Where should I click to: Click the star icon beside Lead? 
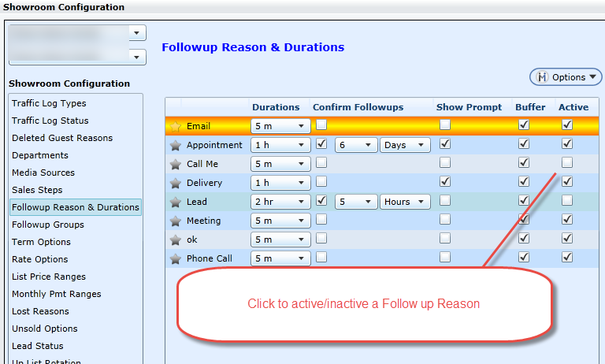click(176, 202)
